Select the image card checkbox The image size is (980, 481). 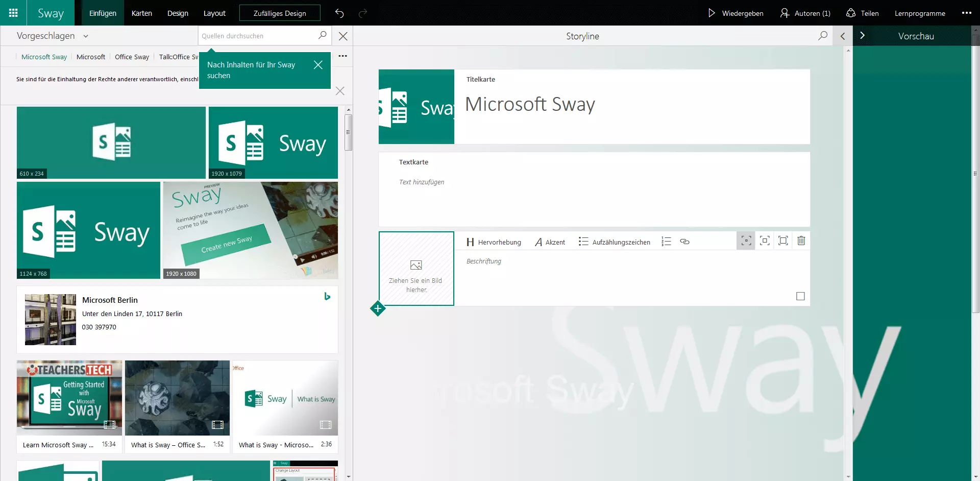click(x=800, y=296)
